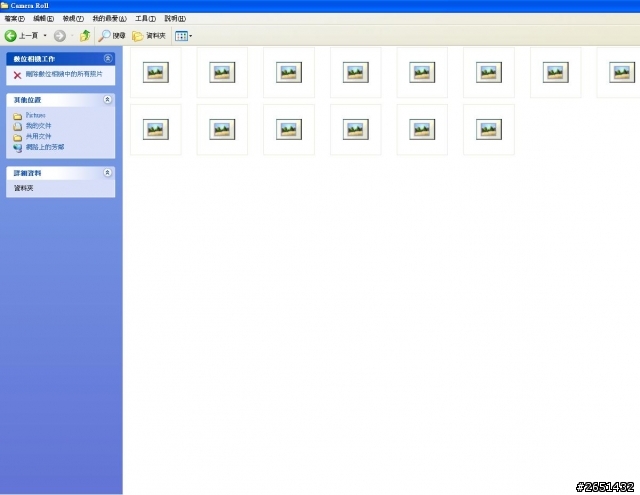
Task: Click the 資料夾 text under 詳細資料
Action: [24, 188]
